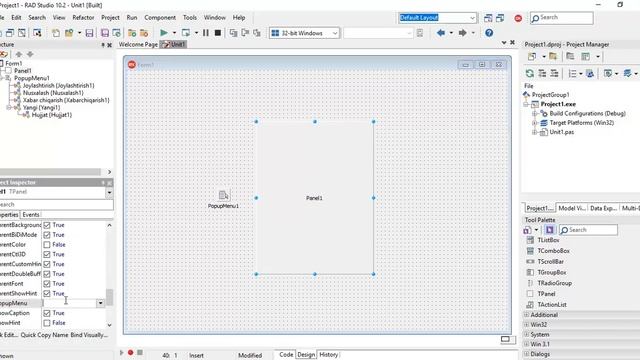Viewport: 640px width, 360px height.
Task: Click the red round icon next to layout buttons
Action: (x=518, y=18)
